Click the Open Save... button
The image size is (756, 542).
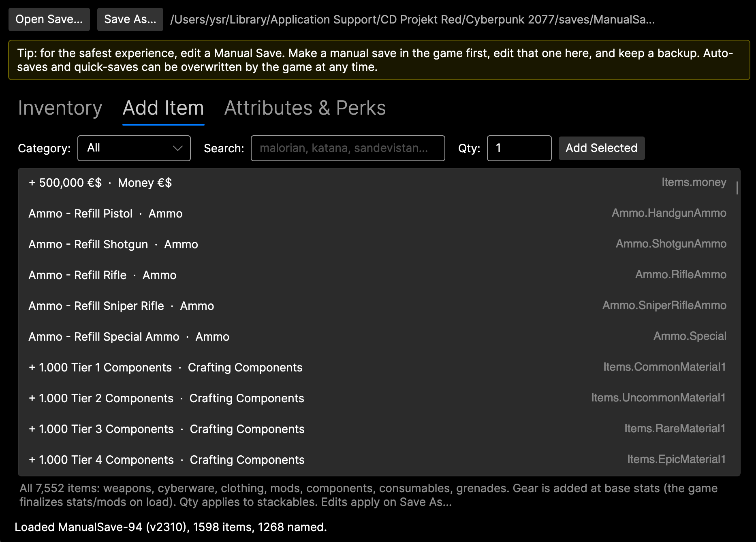click(x=49, y=19)
